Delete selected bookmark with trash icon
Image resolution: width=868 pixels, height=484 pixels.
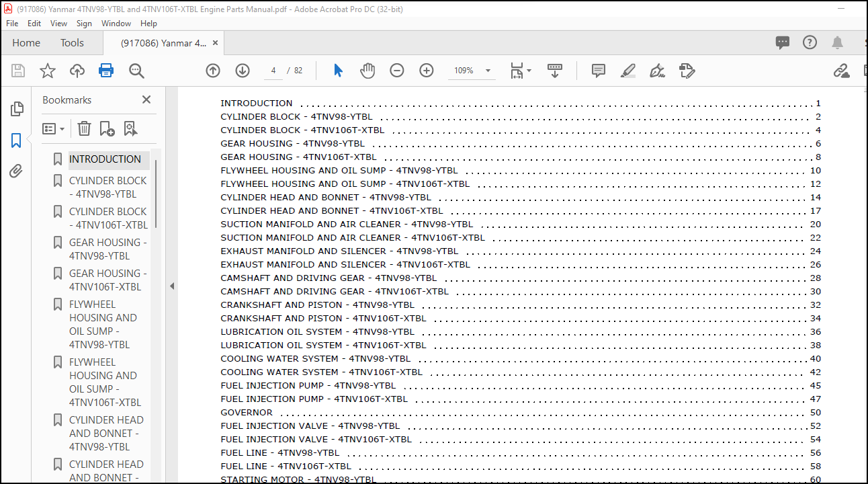[84, 128]
